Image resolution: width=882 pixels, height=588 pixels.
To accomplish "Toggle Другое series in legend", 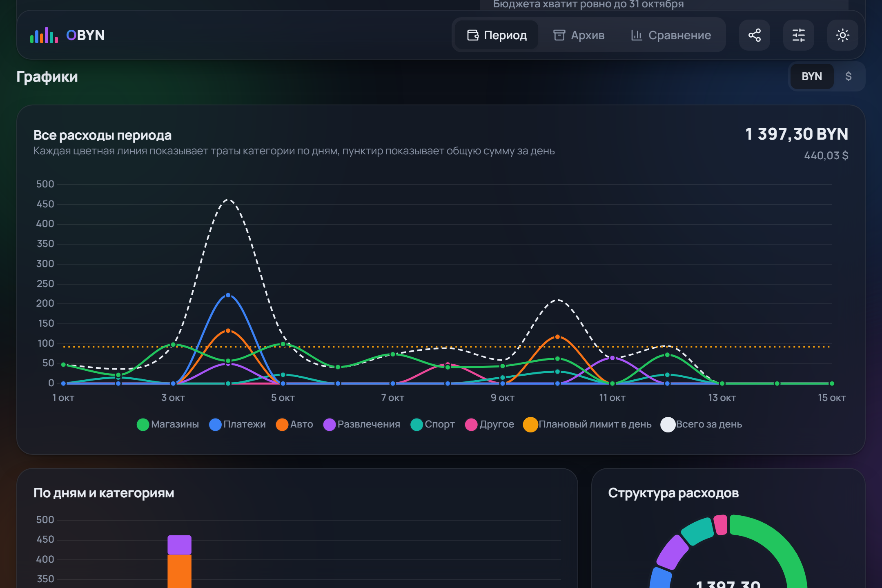I will click(x=489, y=424).
